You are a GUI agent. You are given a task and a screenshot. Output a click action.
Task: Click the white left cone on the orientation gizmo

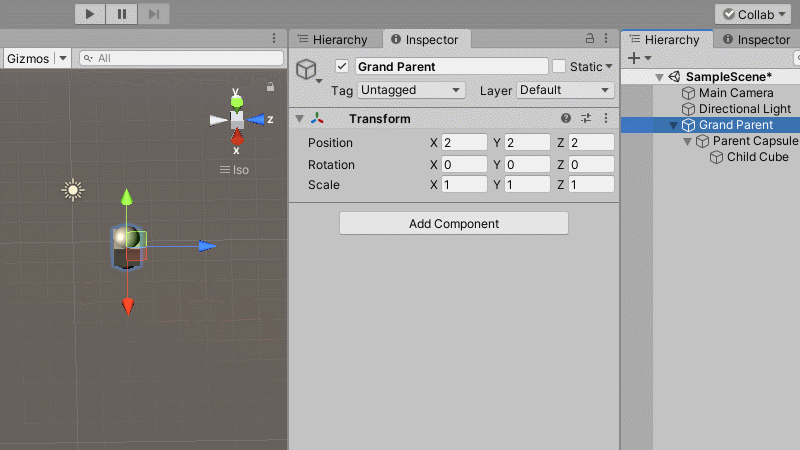[218, 120]
